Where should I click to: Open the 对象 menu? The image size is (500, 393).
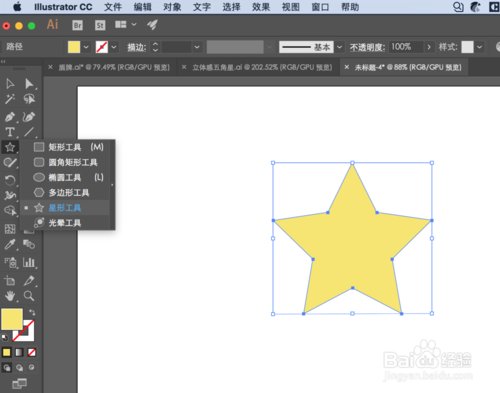click(172, 7)
